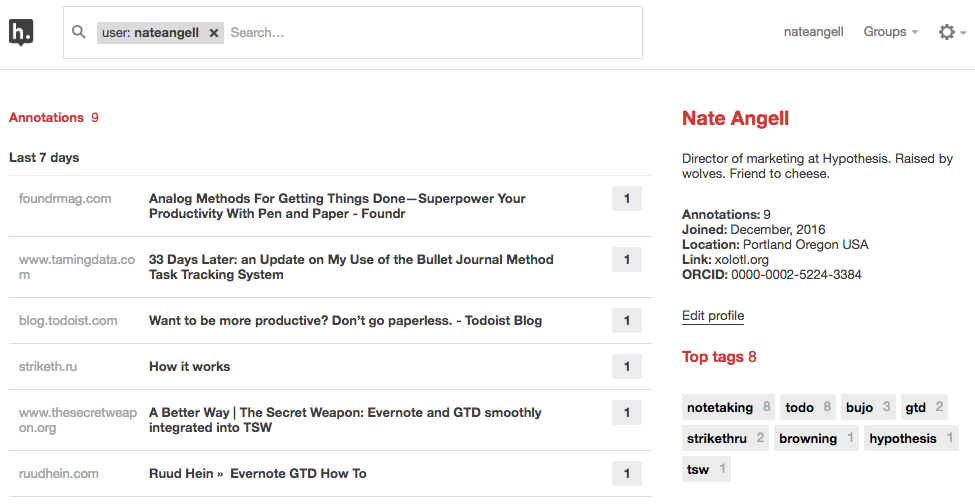Open the 33 Days Later Bullet Journal article
The image size is (975, 504).
[351, 267]
